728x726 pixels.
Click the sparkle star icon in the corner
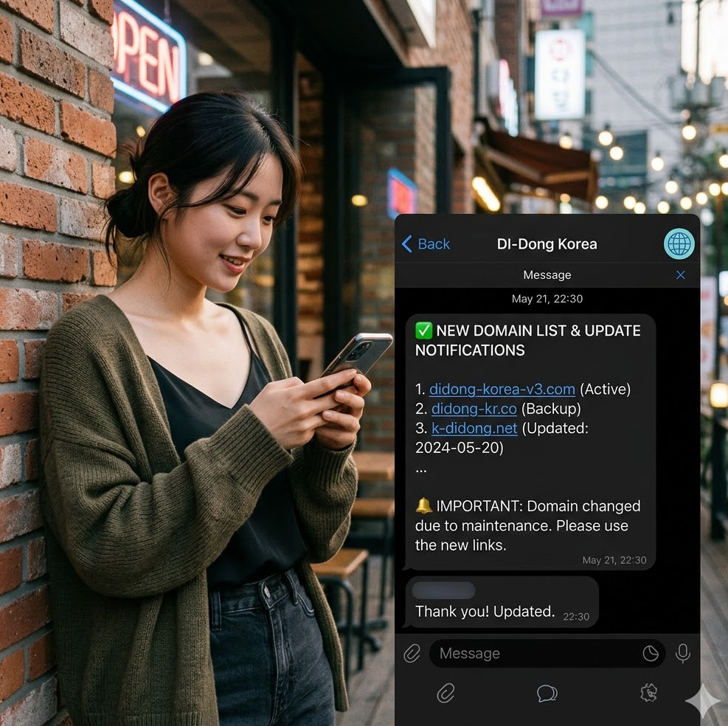[x=702, y=701]
